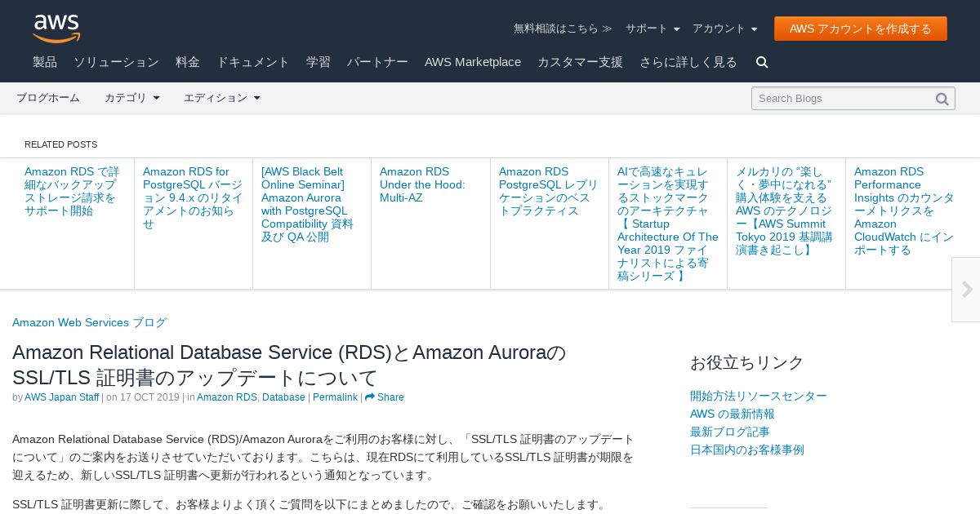Open post about RDS 詳細なバックアップストレージ請求
980x514 pixels.
point(72,191)
